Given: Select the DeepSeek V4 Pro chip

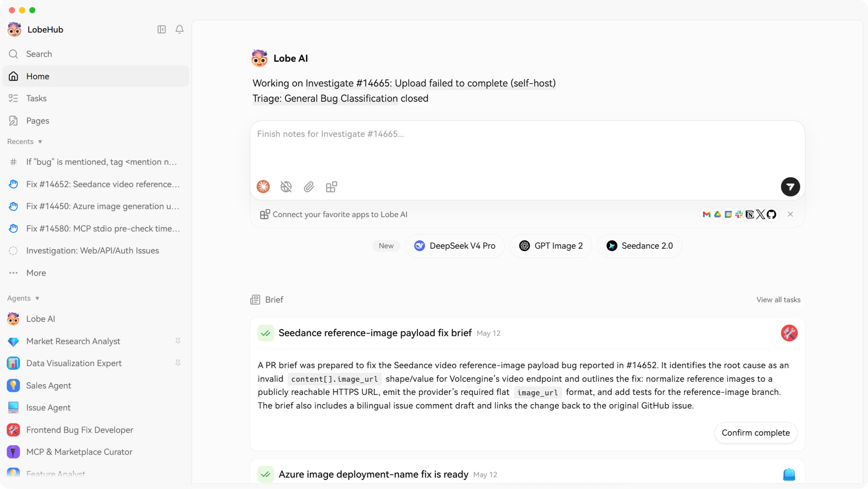Looking at the screenshot, I should (455, 246).
